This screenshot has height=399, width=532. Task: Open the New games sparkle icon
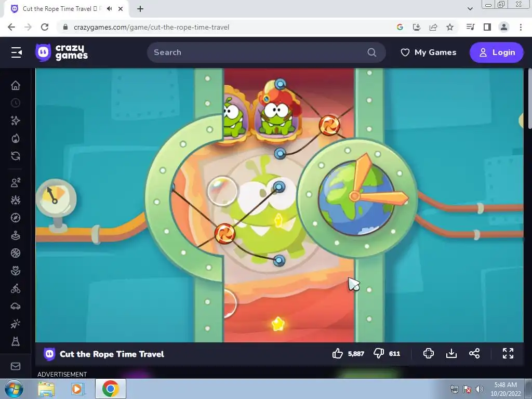tap(16, 121)
